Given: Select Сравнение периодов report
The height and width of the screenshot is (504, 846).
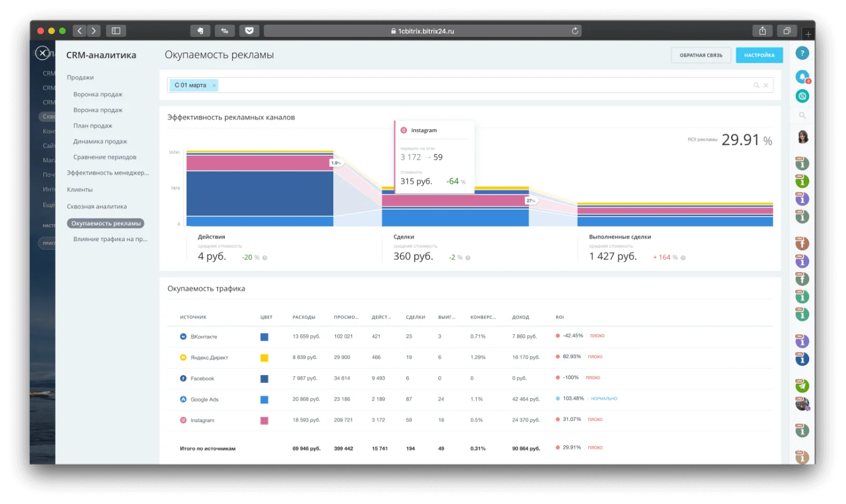Looking at the screenshot, I should [105, 157].
